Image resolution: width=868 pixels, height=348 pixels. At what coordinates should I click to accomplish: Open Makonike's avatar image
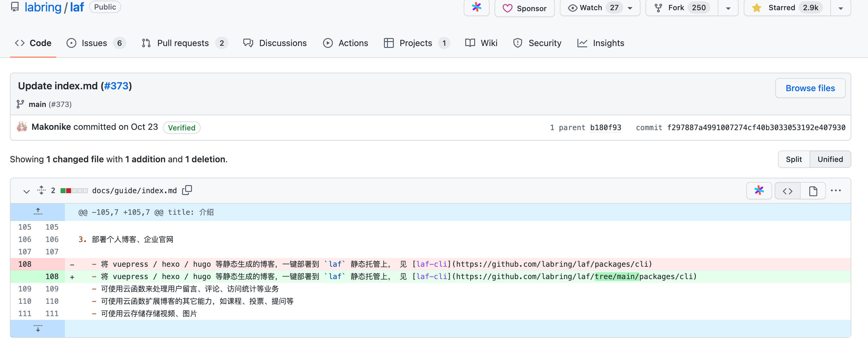coord(22,127)
